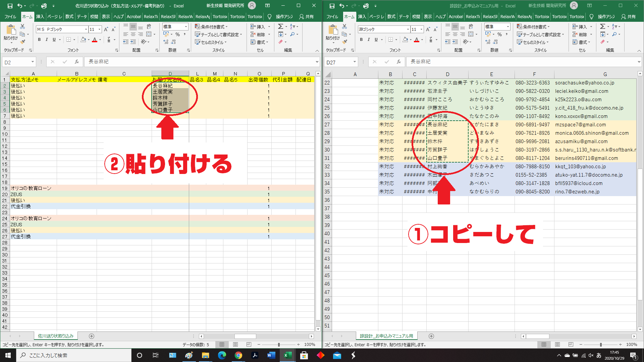The height and width of the screenshot is (362, 644).
Task: Select sheet tab 佐川送り状取り込み
Action: (x=56, y=336)
